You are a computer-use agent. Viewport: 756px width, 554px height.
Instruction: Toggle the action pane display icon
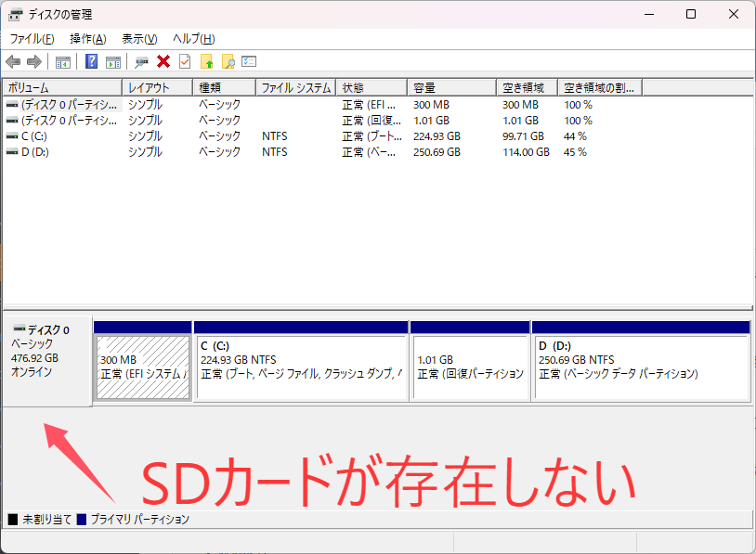[x=113, y=61]
